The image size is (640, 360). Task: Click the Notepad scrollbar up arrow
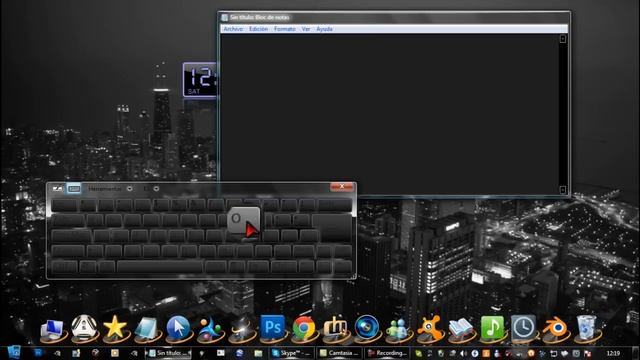pyautogui.click(x=563, y=39)
